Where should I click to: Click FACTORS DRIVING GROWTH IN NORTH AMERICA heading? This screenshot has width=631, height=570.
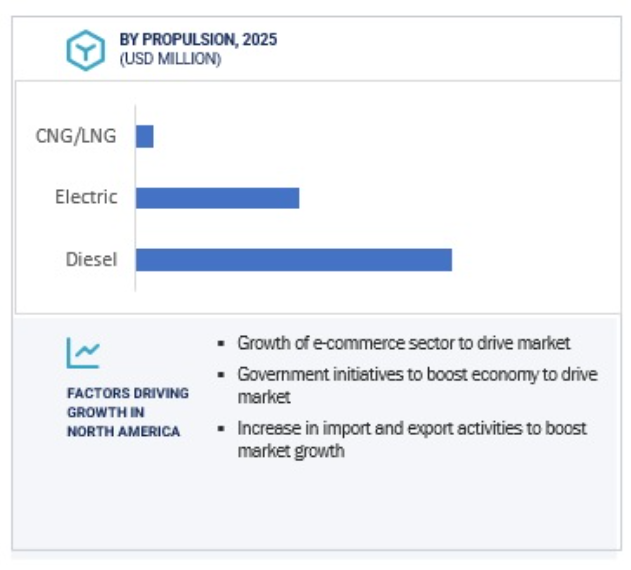tap(128, 412)
